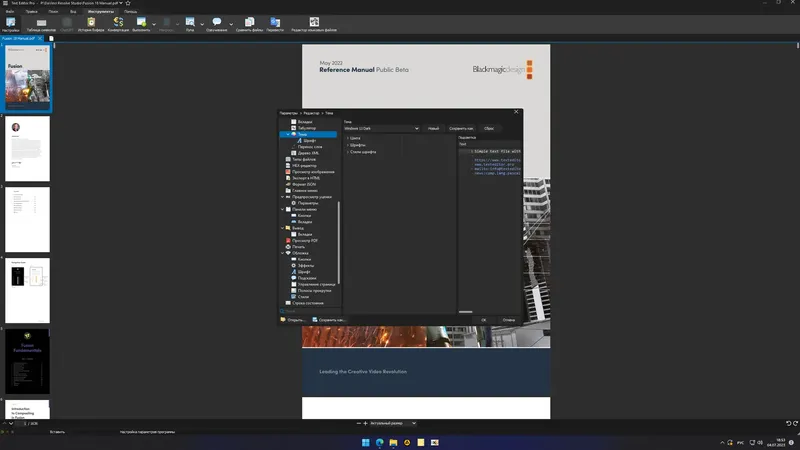Click Сохранить как... at dialog bottom left
This screenshot has width=800, height=450.
point(329,320)
